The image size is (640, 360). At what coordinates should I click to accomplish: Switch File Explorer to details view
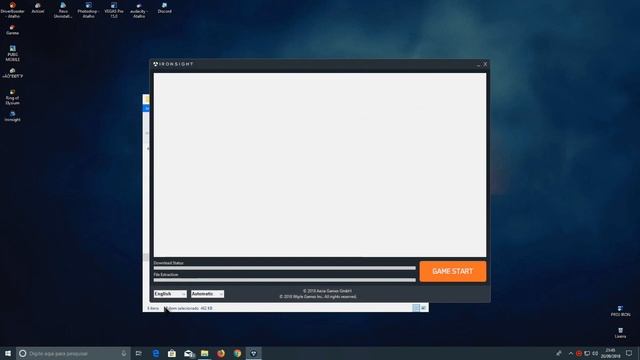416,308
